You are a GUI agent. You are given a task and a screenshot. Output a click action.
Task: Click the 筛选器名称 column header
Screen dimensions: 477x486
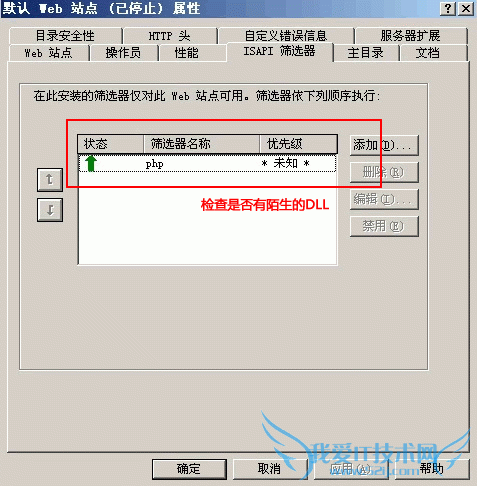(x=201, y=144)
